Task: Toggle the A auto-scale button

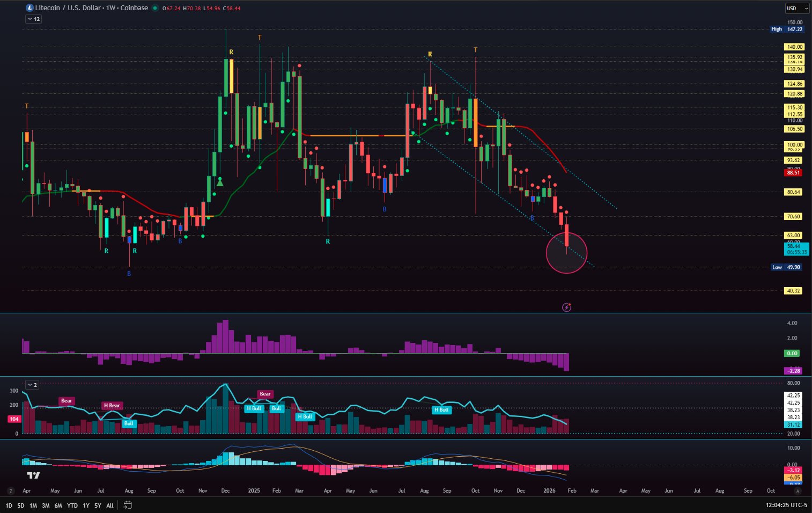Action: 798,490
